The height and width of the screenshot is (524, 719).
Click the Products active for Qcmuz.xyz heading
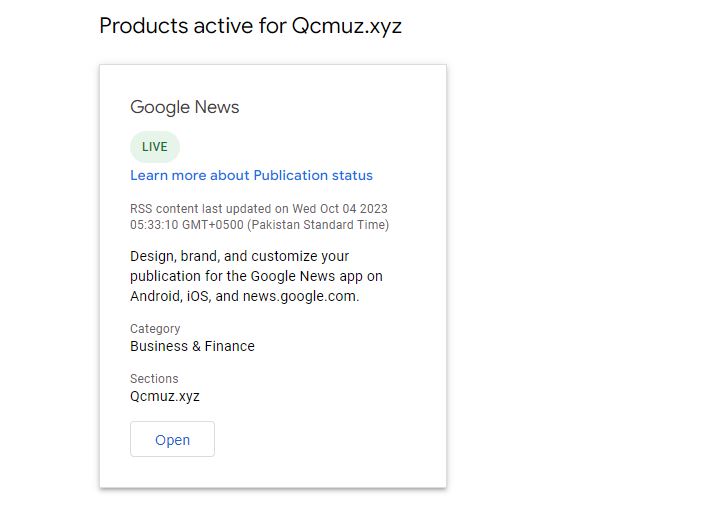click(250, 26)
